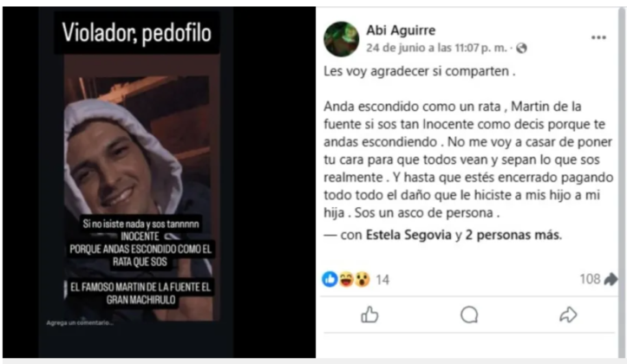Click the Violador, pedofilo caption on image
The width and height of the screenshot is (627, 364).
[x=136, y=33]
